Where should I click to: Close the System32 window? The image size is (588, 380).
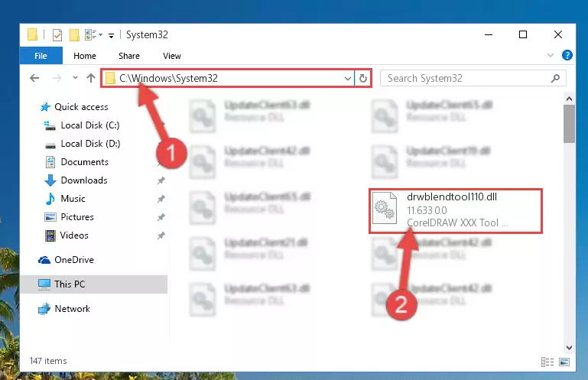(558, 34)
